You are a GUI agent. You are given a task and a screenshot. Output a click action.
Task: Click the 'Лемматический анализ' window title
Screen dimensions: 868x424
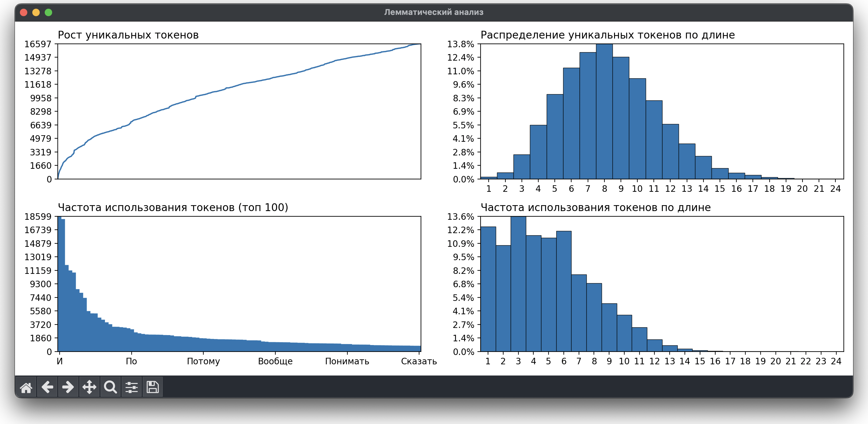coord(434,12)
